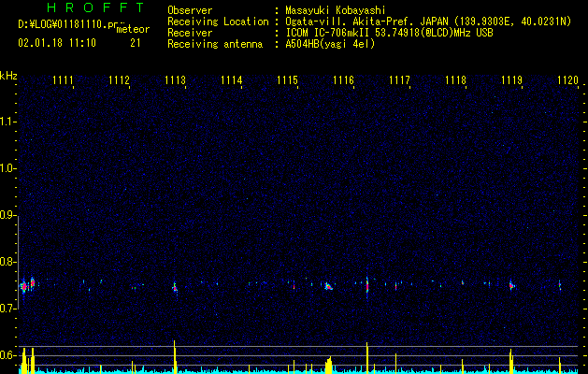Click the 0.8 kHz frequency label
588x374 pixels.
pos(7,262)
